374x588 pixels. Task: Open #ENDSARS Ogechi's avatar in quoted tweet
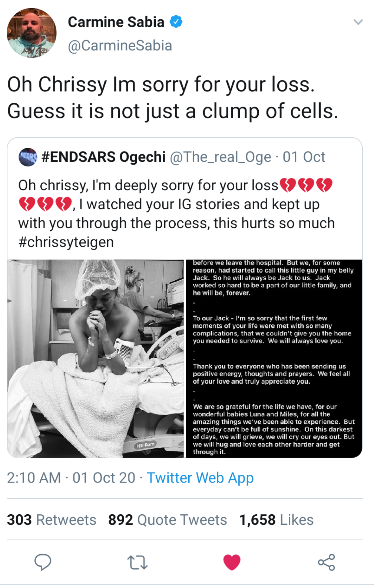point(28,157)
